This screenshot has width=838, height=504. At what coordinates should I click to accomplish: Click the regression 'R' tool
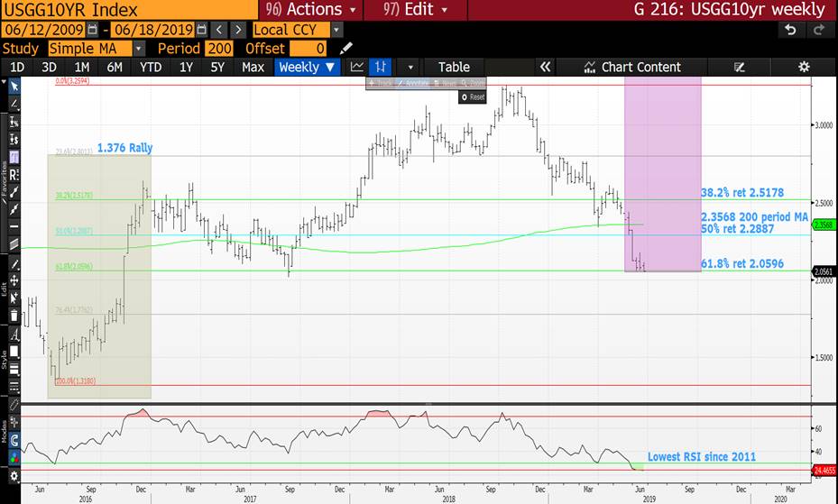pyautogui.click(x=14, y=175)
